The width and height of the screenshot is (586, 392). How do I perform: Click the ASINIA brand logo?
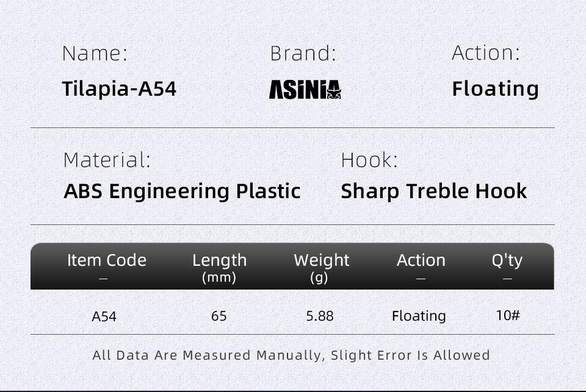pyautogui.click(x=305, y=90)
